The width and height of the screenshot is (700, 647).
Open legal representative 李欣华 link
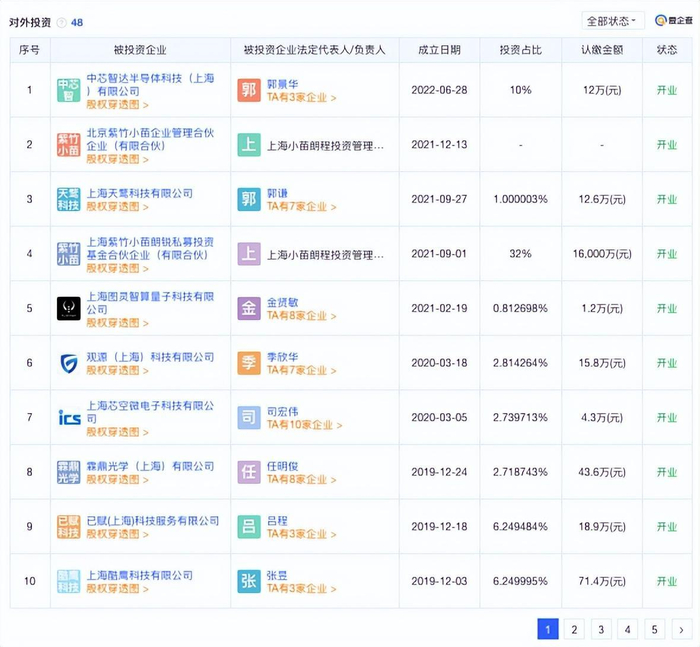(x=284, y=357)
